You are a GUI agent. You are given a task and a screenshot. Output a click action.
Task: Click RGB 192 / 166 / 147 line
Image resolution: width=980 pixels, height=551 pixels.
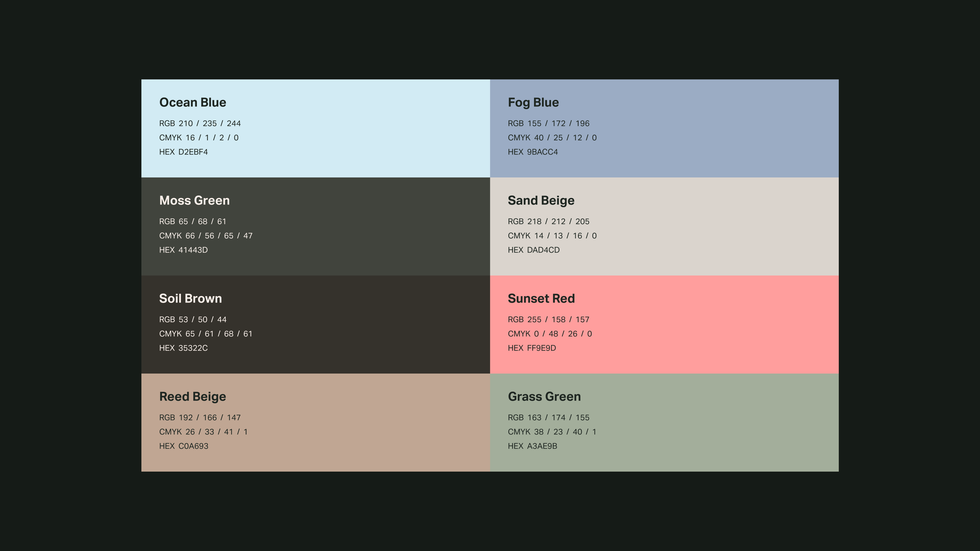[x=200, y=418]
